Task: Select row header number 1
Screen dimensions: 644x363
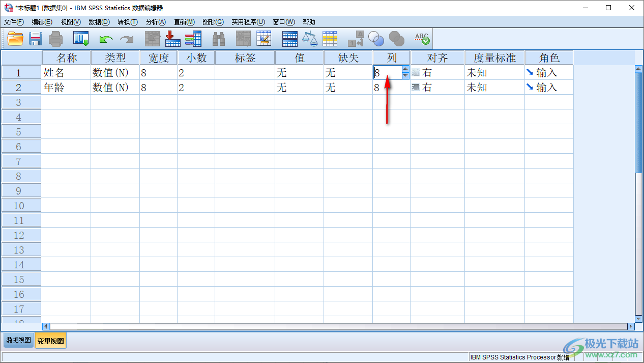Action: (21, 72)
